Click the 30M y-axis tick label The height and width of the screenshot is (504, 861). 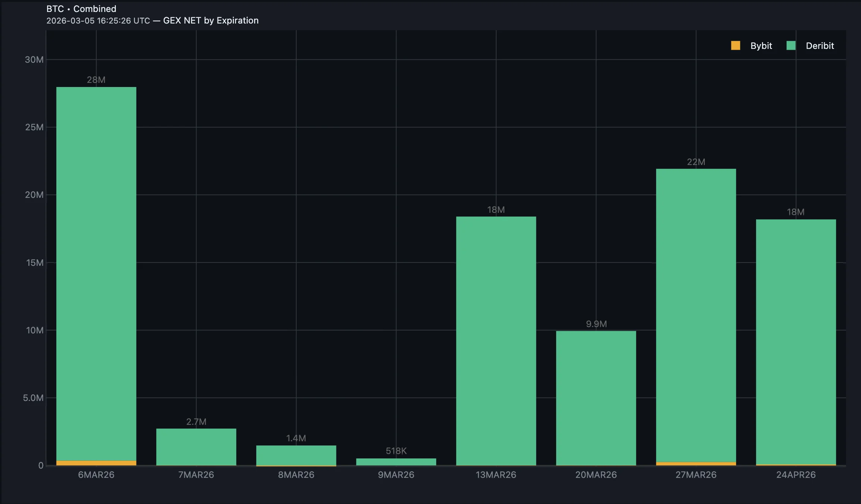coord(34,60)
